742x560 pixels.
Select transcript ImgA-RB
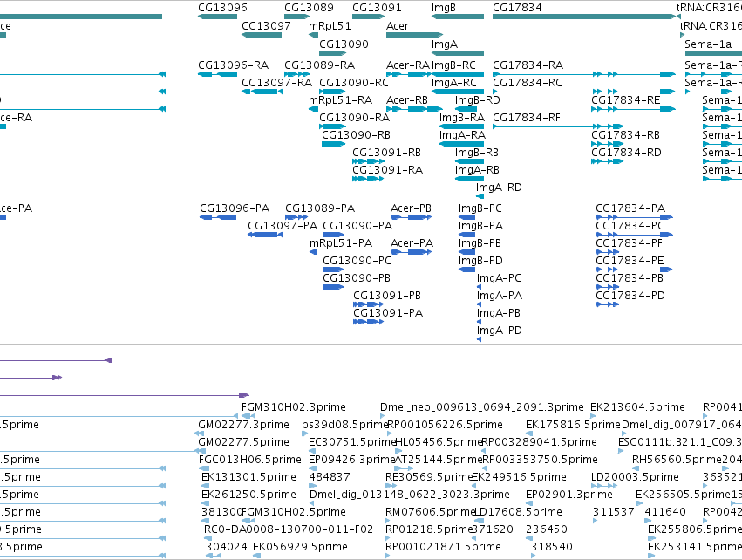tap(477, 169)
